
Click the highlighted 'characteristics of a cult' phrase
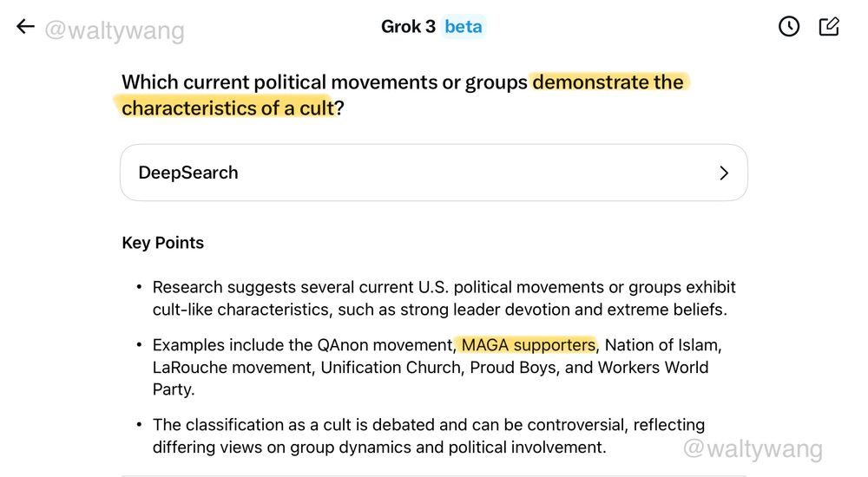point(228,108)
